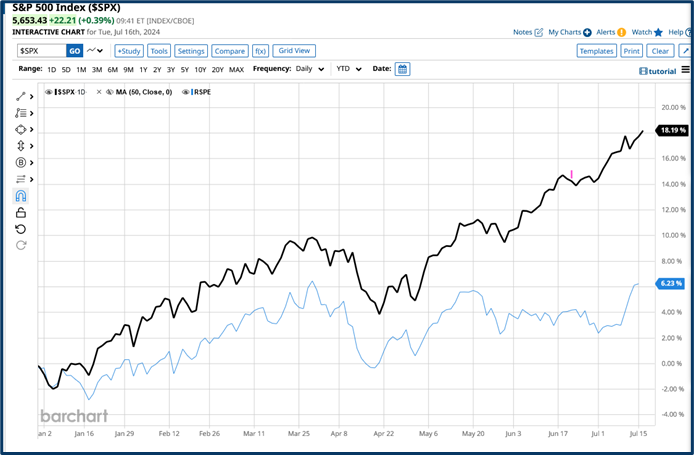Expand the arrow tools submenu
The height and width of the screenshot is (455, 694).
click(31, 146)
